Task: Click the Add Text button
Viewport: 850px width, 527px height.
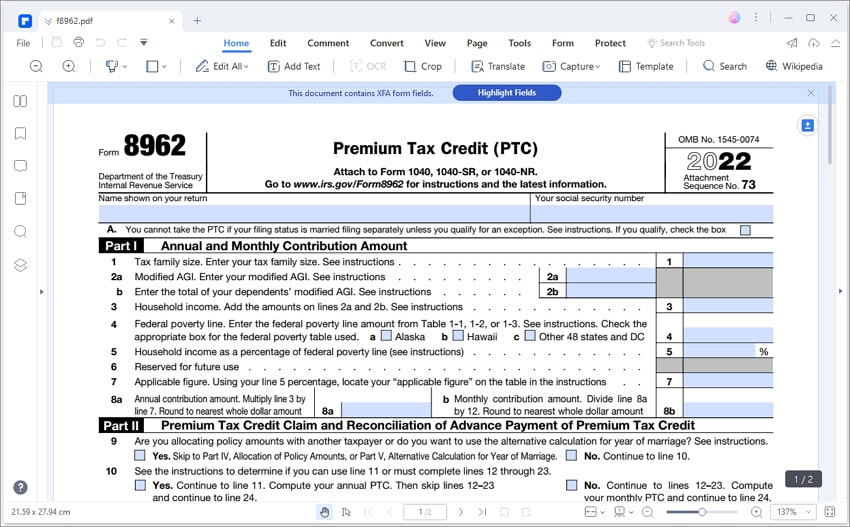Action: [294, 66]
